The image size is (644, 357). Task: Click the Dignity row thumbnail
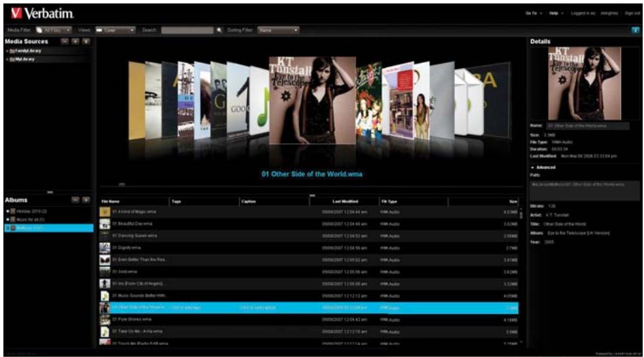point(105,248)
